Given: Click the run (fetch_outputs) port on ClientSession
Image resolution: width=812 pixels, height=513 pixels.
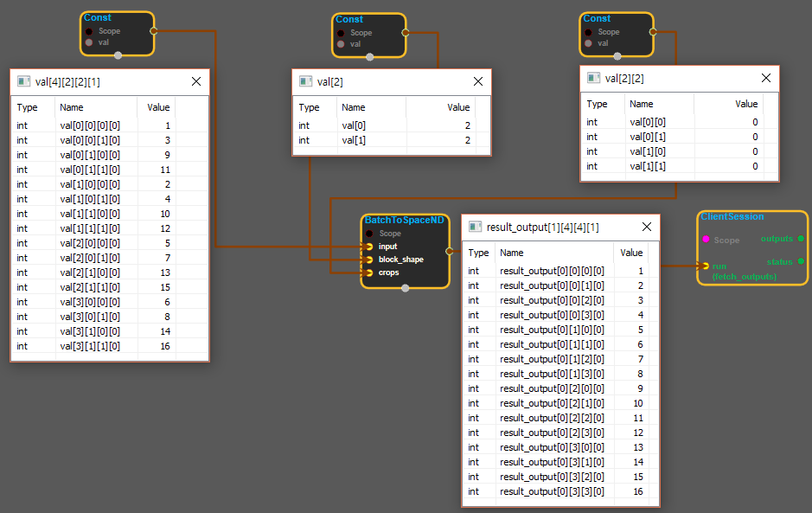Looking at the screenshot, I should point(706,266).
